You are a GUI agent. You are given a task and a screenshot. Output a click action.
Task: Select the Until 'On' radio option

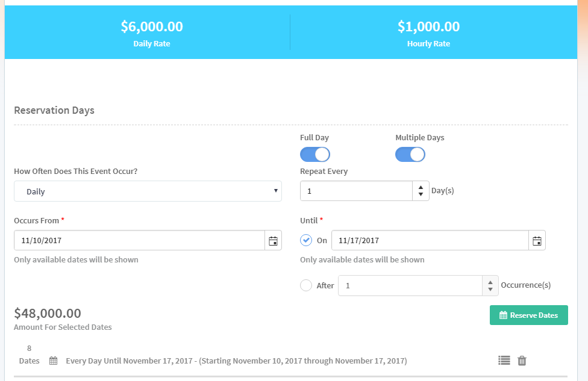(306, 240)
